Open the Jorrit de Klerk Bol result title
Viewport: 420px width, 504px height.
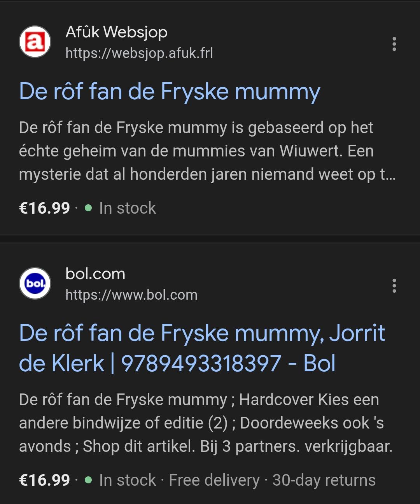[202, 348]
